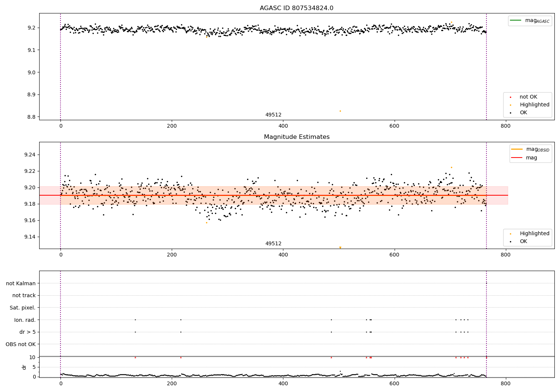This screenshot has width=560, height=392.
Task: Click the highlighted orange point near 9.225
Action: [451, 167]
